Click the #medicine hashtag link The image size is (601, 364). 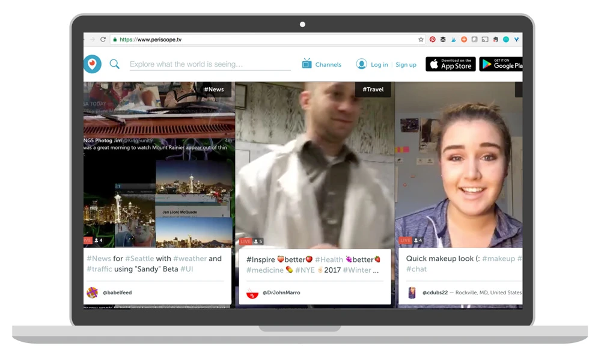(x=265, y=270)
